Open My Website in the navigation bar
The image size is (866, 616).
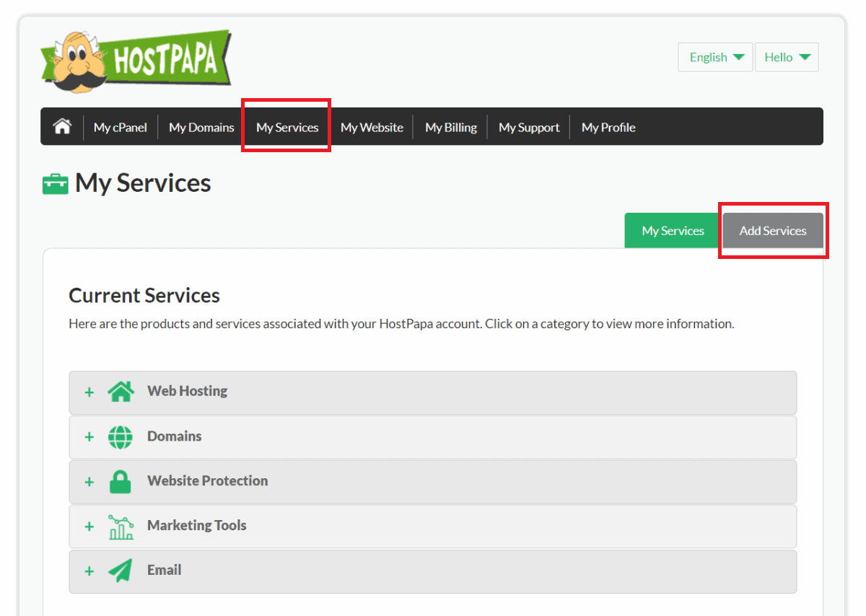click(x=372, y=127)
